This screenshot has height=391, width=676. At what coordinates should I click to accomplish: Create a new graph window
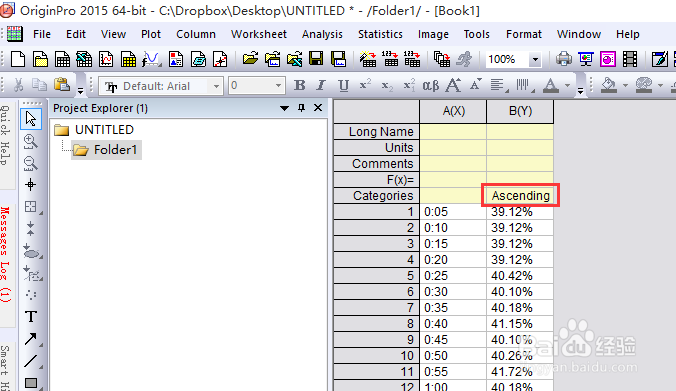[106, 59]
